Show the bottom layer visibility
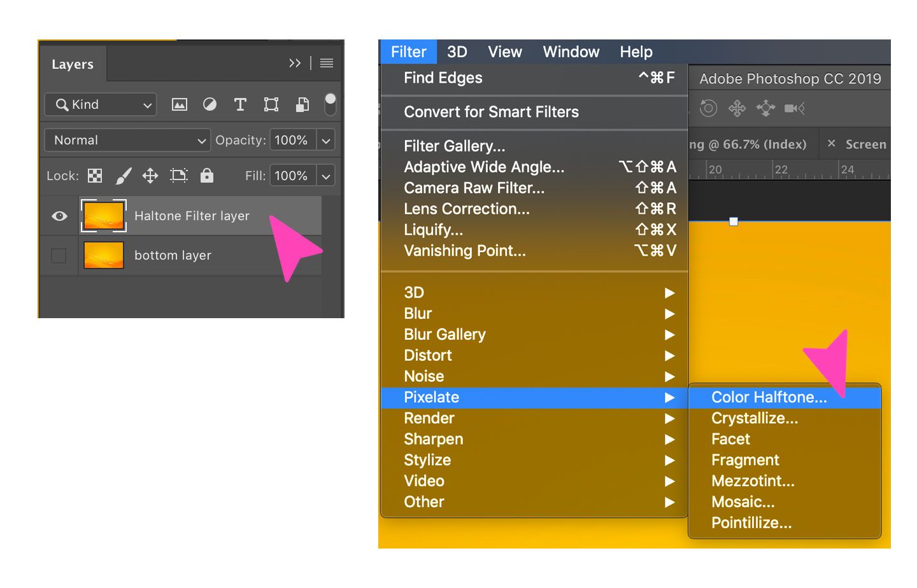The width and height of the screenshot is (917, 588). 59,255
